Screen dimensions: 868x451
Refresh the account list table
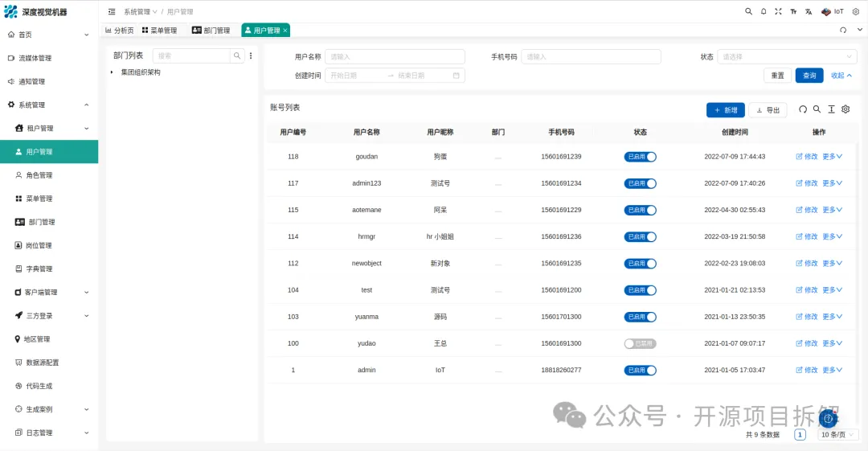click(x=803, y=109)
